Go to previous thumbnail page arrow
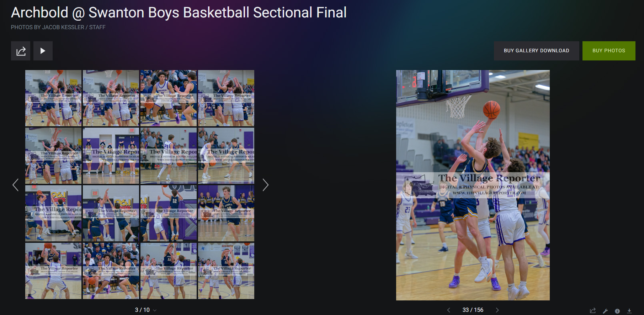Screen dimensions: 644x315 click(x=15, y=185)
